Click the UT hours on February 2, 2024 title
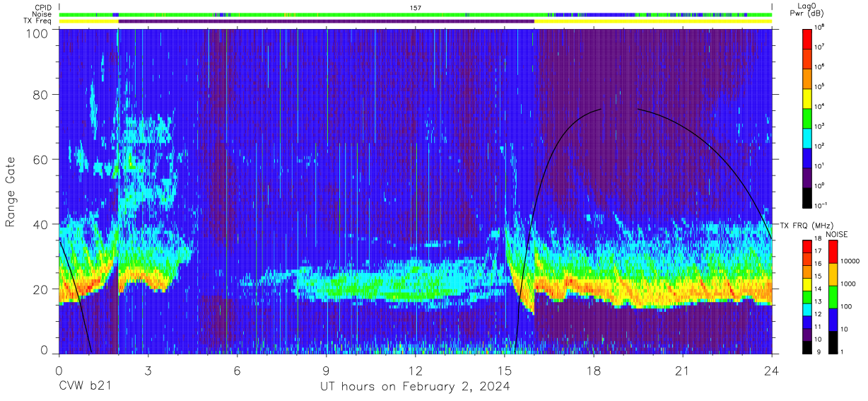The image size is (868, 401). [x=416, y=387]
